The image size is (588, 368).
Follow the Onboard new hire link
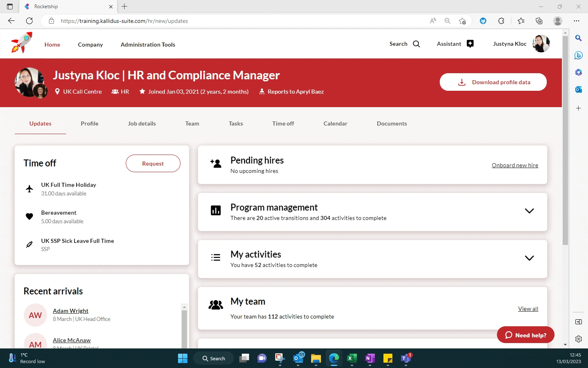click(514, 165)
